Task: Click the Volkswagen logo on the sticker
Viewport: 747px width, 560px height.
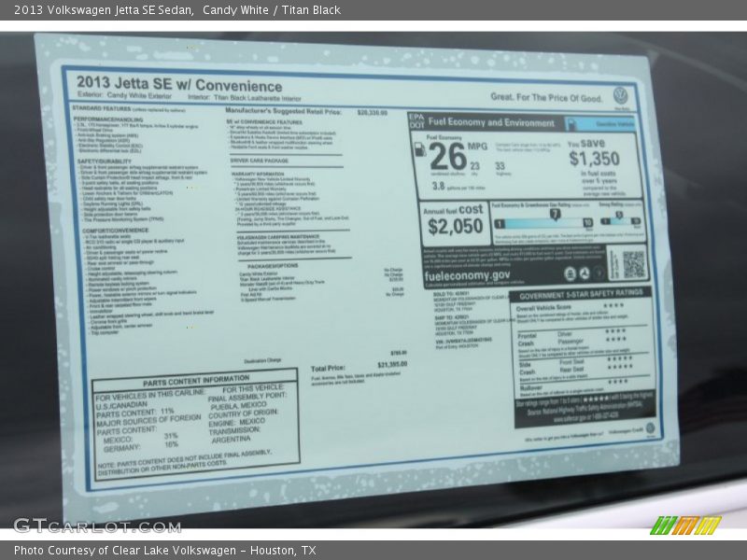Action: (621, 95)
